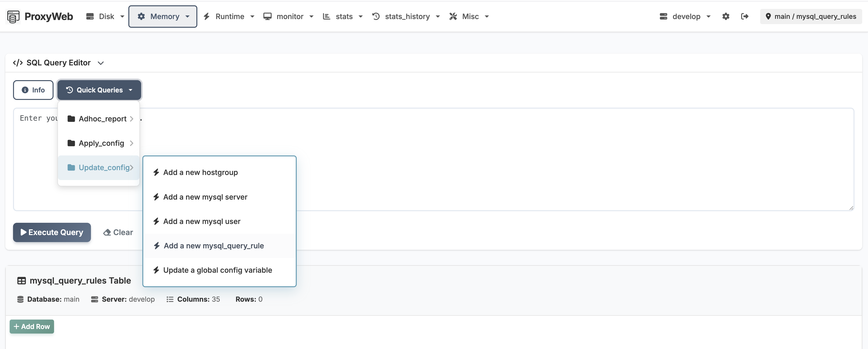Image resolution: width=868 pixels, height=349 pixels.
Task: Expand the Memory dropdown menu
Action: click(163, 16)
